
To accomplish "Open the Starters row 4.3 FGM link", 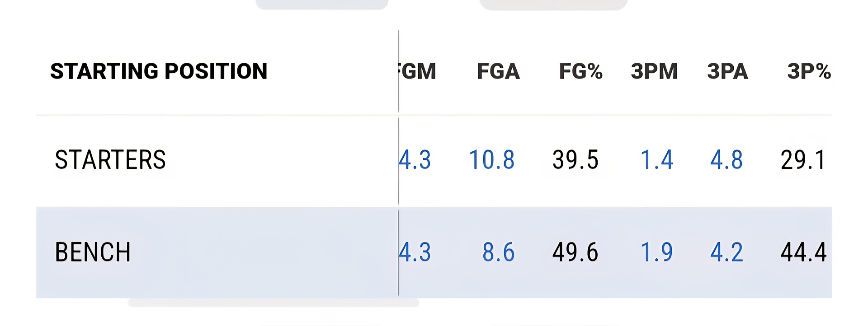I will tap(415, 160).
